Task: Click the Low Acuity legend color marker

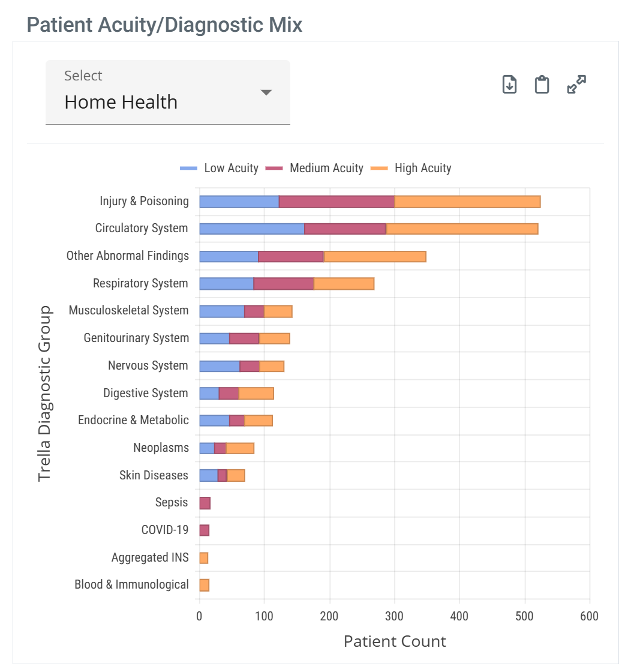Action: click(187, 168)
